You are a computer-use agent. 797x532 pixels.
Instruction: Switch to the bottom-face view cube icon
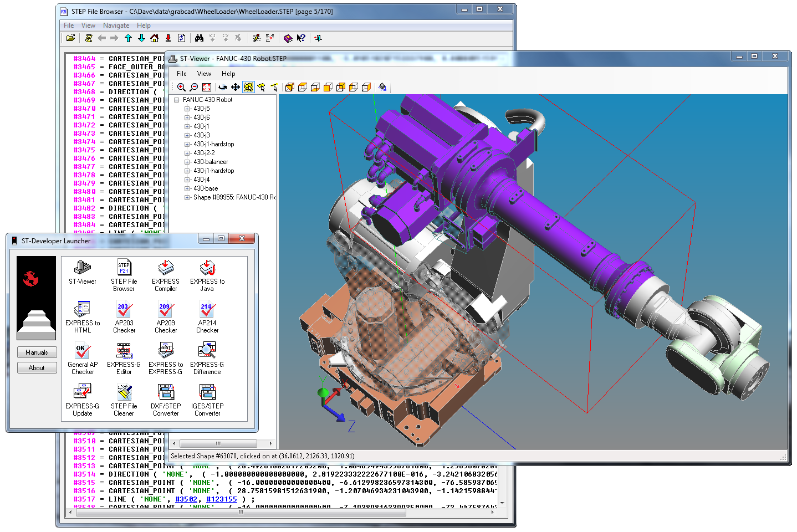[x=315, y=87]
